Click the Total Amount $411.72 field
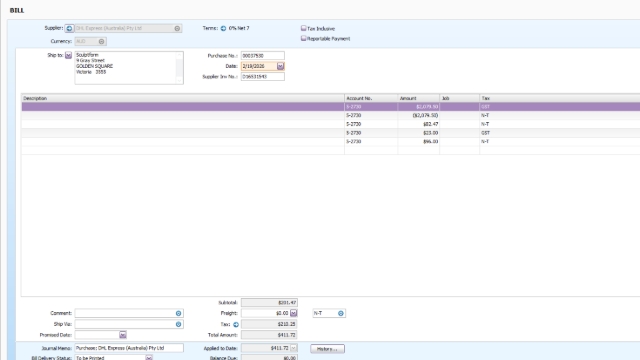640x360 pixels. pyautogui.click(x=269, y=335)
